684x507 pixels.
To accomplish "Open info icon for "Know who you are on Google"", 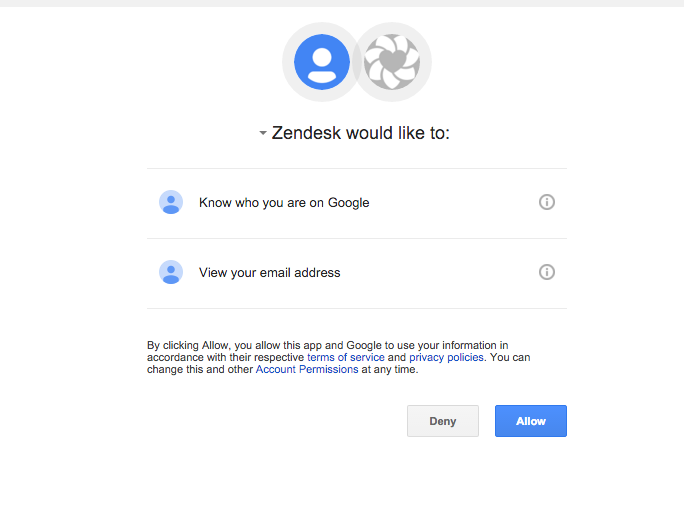I will pos(547,202).
